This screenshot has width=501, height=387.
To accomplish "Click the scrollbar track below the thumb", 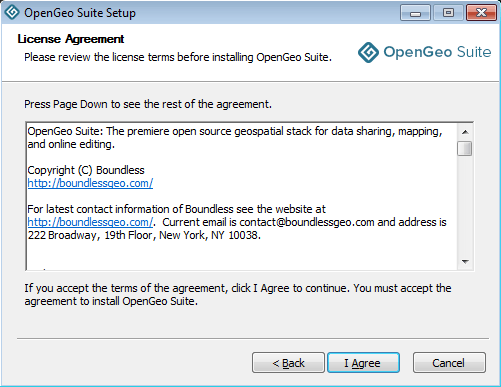I will tap(465, 205).
